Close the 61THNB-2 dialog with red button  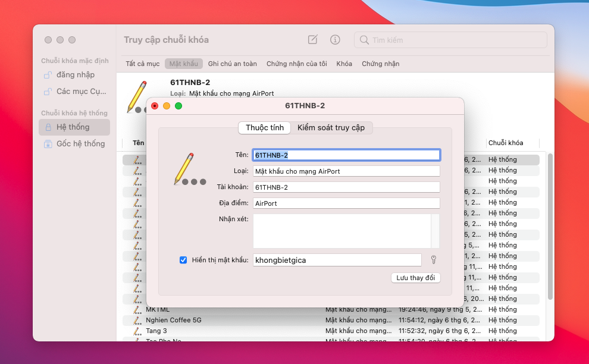point(155,106)
